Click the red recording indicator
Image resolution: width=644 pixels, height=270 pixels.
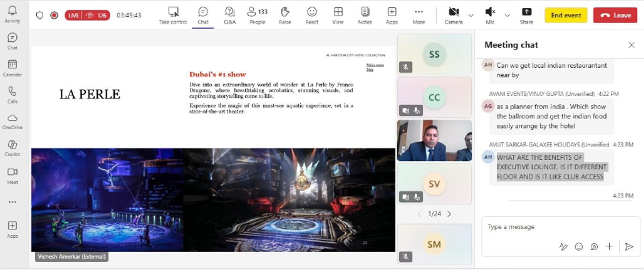54,15
